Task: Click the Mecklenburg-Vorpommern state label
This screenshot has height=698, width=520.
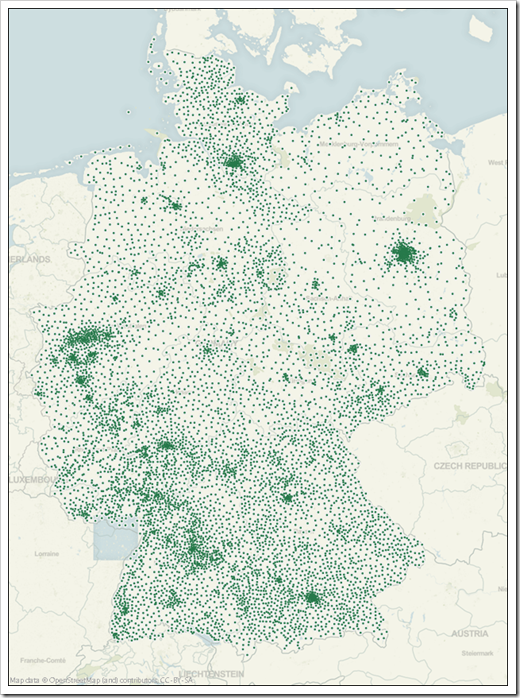Action: click(x=359, y=144)
